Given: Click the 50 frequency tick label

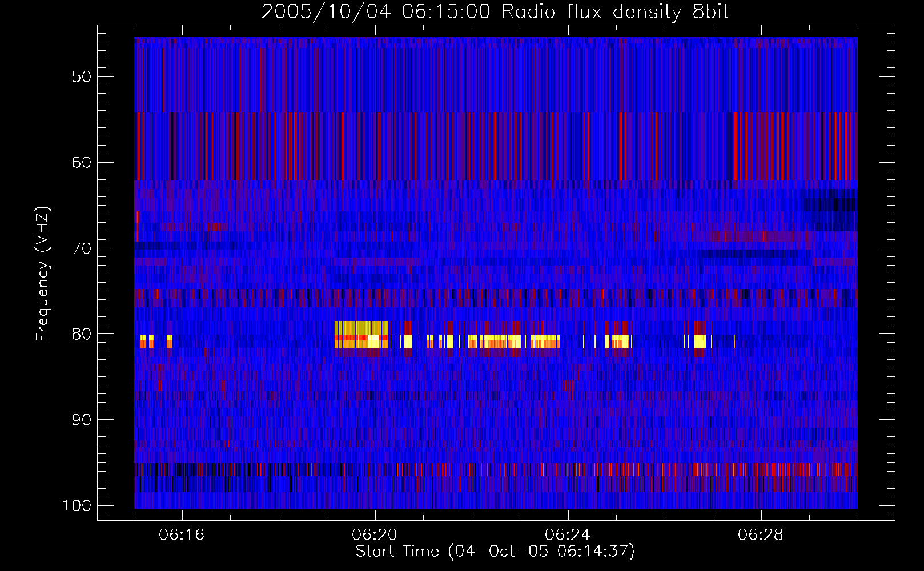Looking at the screenshot, I should [x=82, y=77].
